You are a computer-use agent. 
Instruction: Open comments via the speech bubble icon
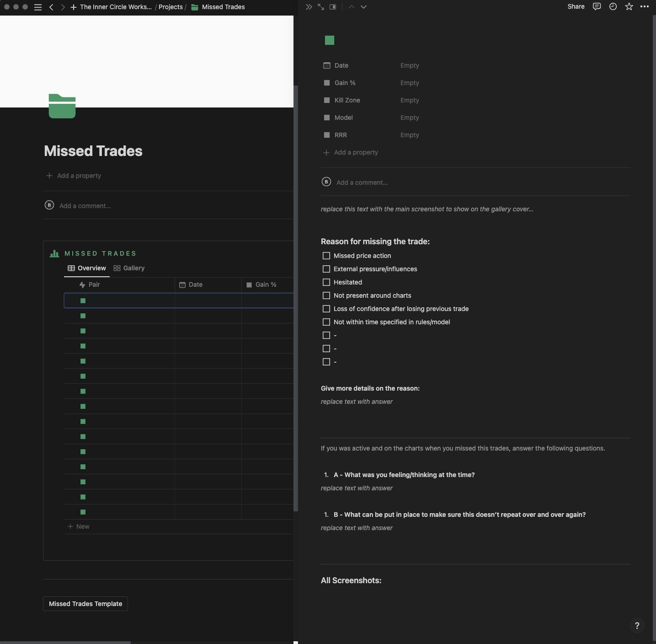tap(596, 6)
